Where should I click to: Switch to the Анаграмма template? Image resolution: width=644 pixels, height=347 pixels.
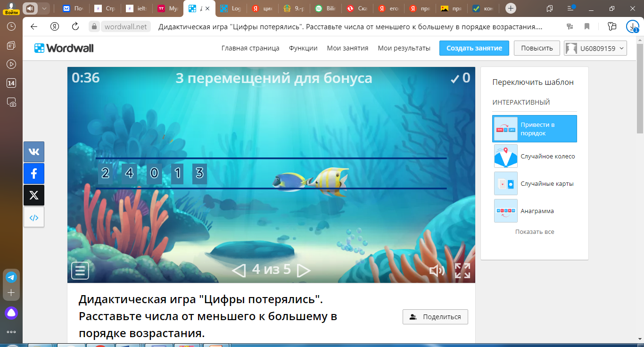point(535,211)
